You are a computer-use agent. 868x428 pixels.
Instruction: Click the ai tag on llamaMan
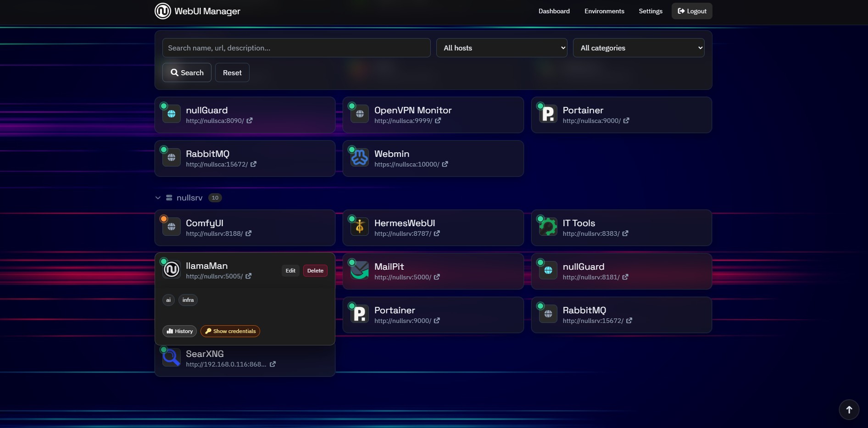[168, 300]
